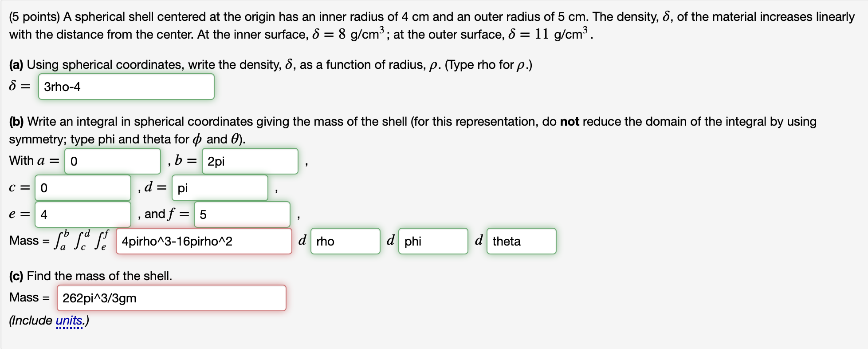Click the first differential field containing rho
Viewport: 868px width, 349px height.
click(346, 241)
